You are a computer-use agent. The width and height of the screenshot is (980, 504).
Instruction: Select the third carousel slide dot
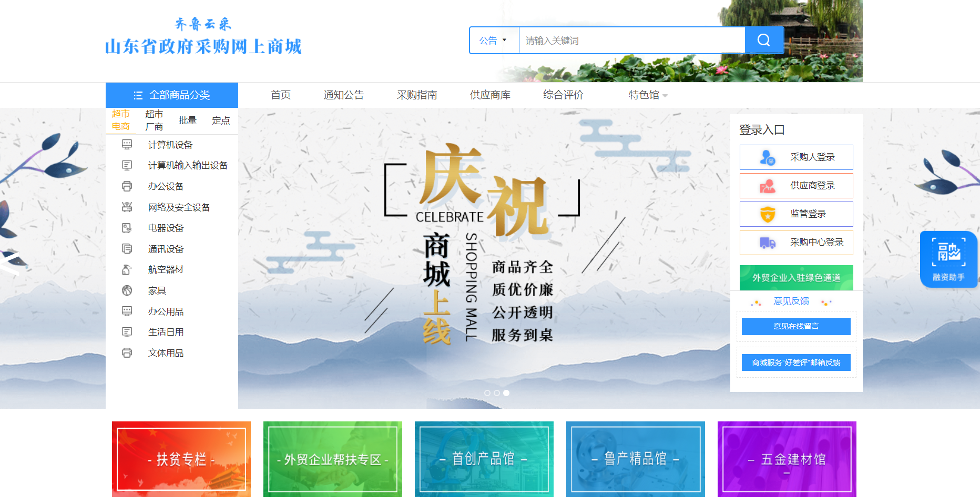506,393
